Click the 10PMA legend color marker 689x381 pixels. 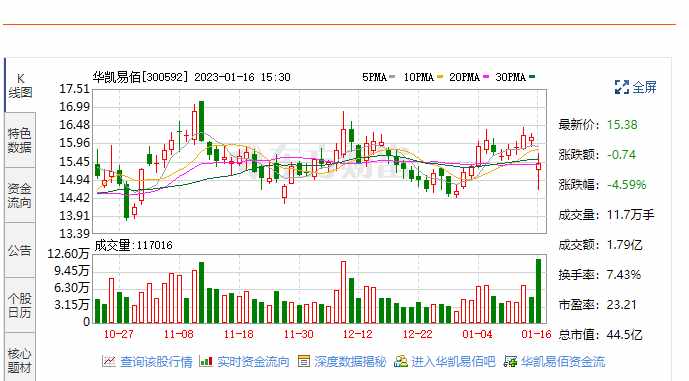pos(440,77)
